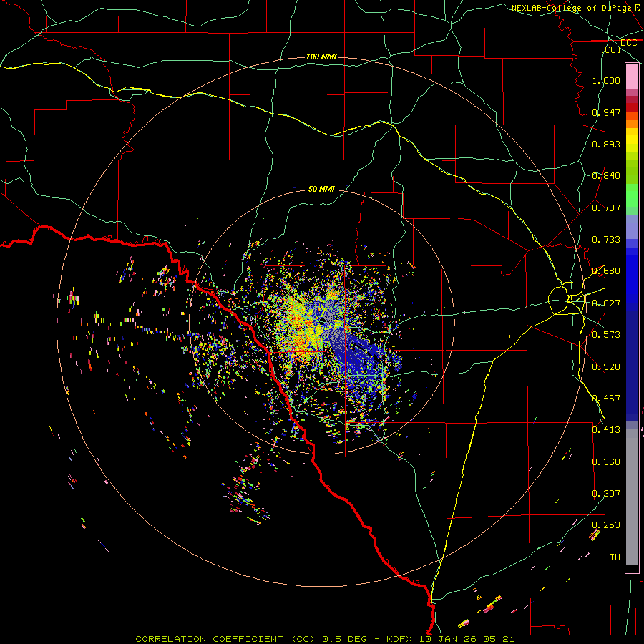
Task: Click the 0.520 scale value
Action: [x=606, y=367]
